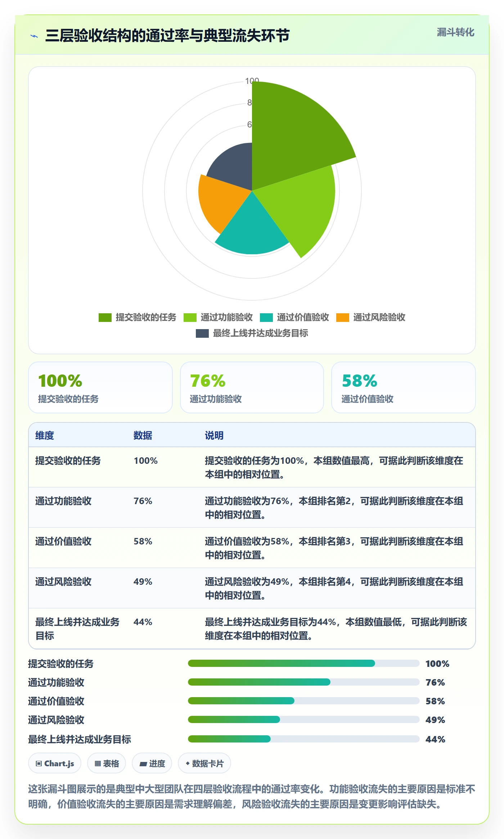Toggle the 提交验收的任务 legend item

[x=138, y=317]
